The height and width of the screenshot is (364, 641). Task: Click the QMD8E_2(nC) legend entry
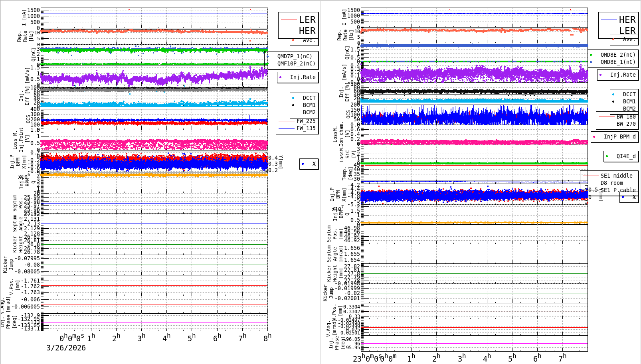click(618, 55)
